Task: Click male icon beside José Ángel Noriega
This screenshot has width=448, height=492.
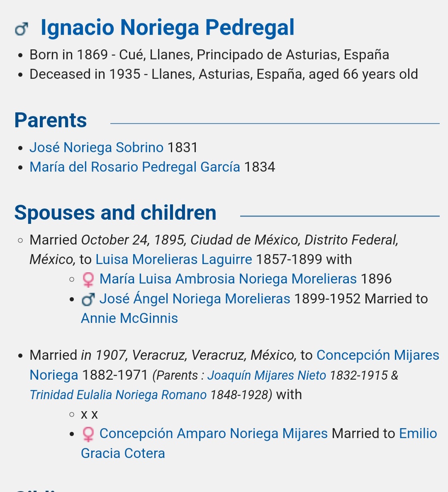Action: point(88,299)
